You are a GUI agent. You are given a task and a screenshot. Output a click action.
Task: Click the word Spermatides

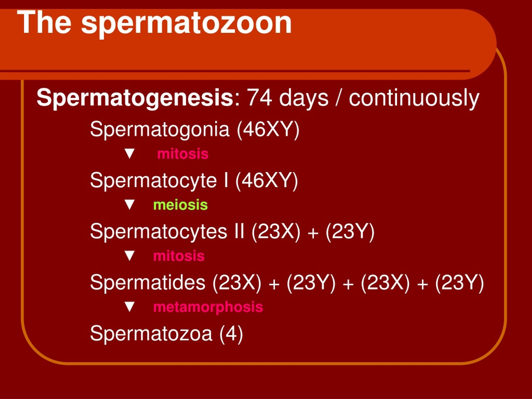tap(147, 282)
